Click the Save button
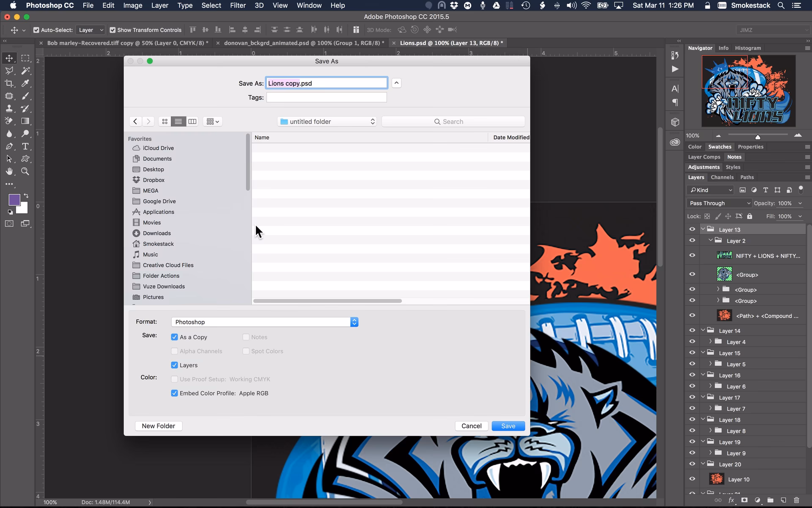 click(508, 426)
